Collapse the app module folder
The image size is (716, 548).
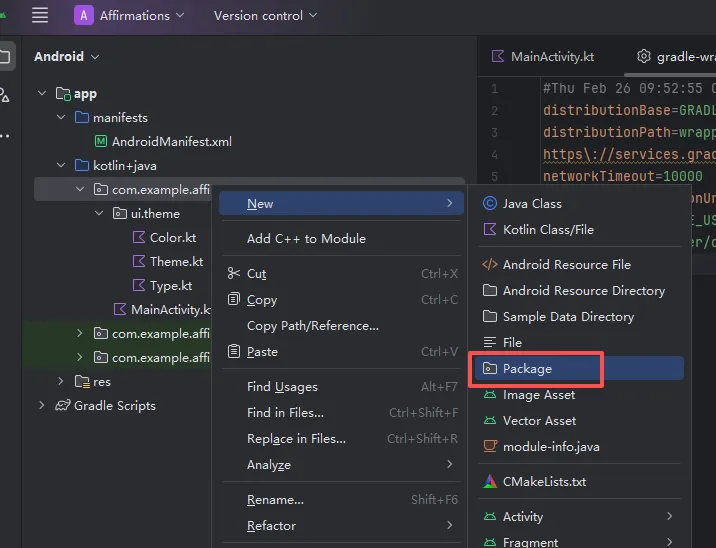pyautogui.click(x=42, y=94)
